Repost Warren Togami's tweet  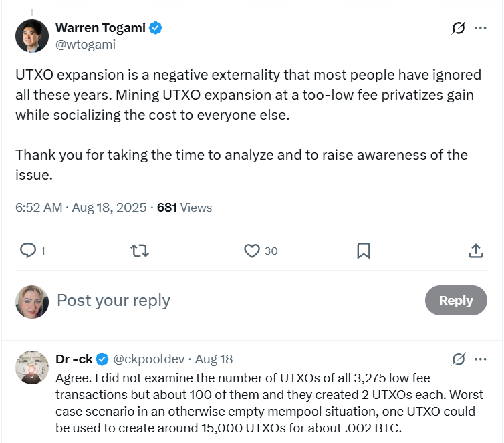click(140, 251)
